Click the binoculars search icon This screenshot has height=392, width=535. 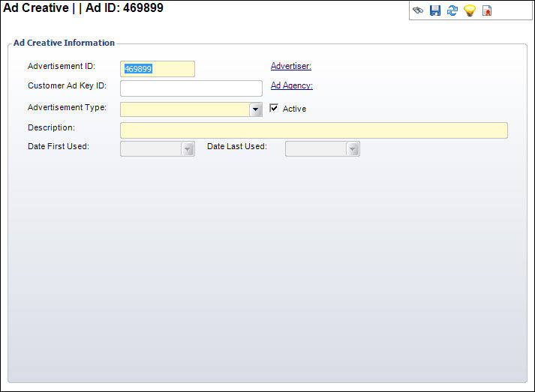click(x=418, y=11)
